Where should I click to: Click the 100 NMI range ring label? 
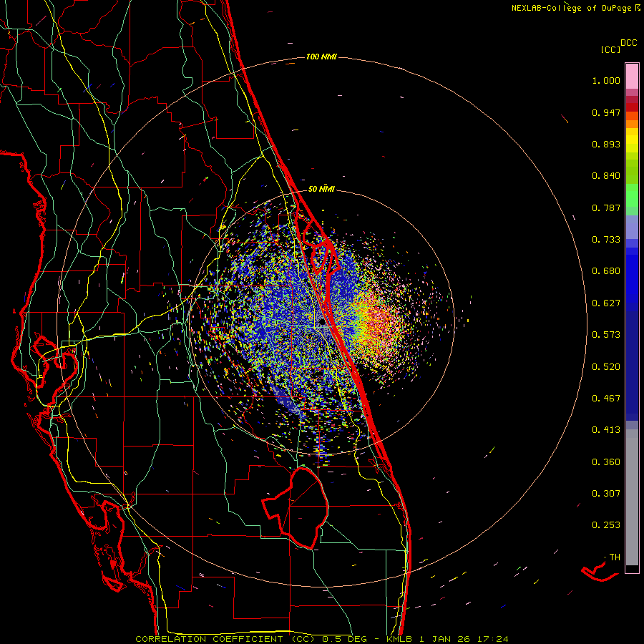(321, 57)
